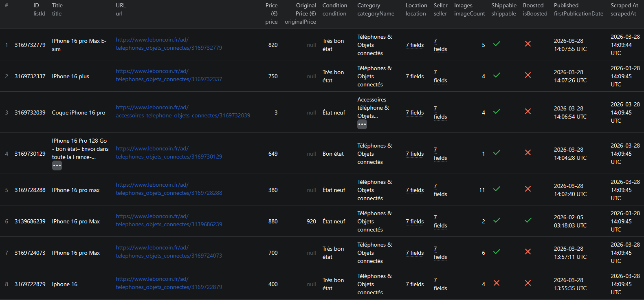Expand location "7 fields" in row 8

pyautogui.click(x=415, y=284)
